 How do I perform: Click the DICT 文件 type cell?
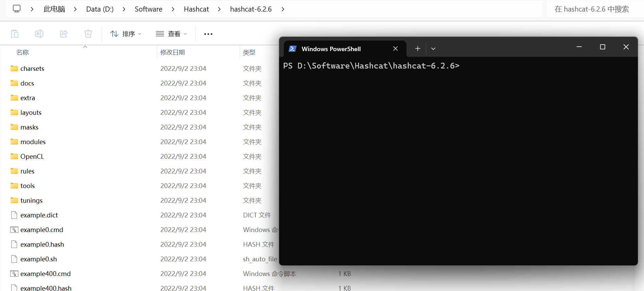tap(257, 215)
